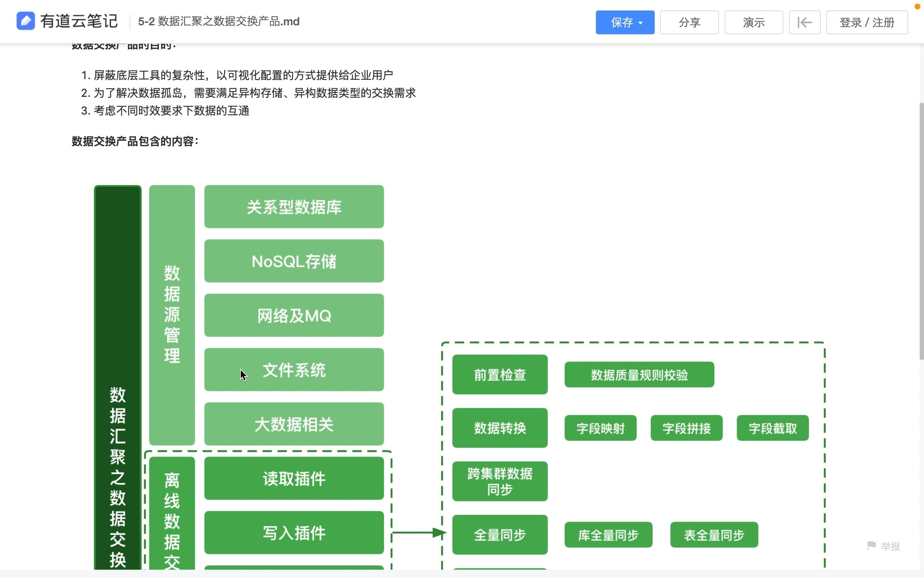Click the 举报 report link text
924x578 pixels.
pyautogui.click(x=890, y=546)
